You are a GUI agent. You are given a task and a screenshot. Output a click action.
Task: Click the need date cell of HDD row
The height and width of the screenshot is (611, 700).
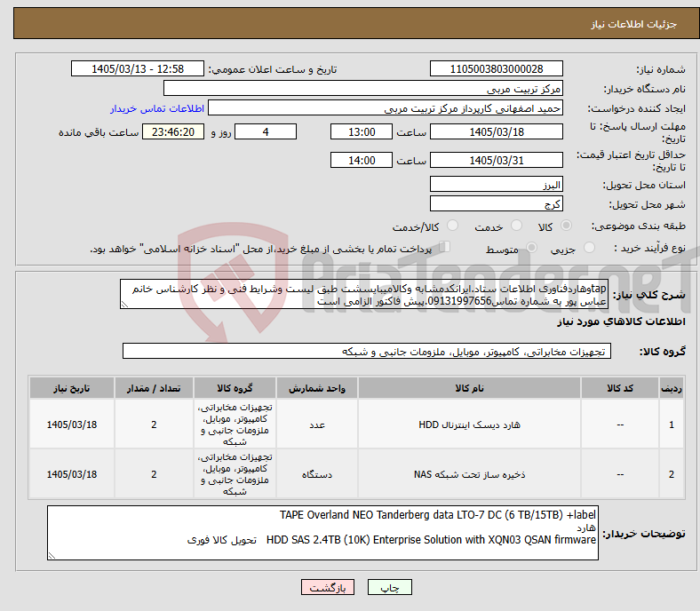point(72,425)
